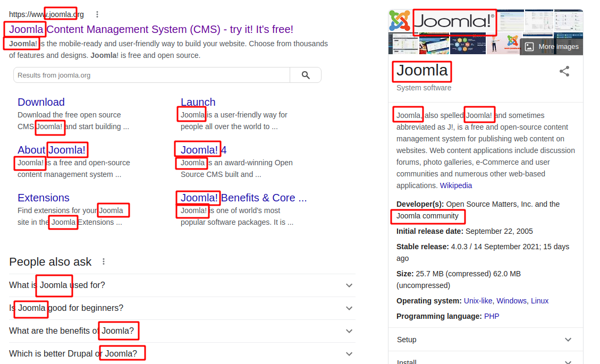Open the Download sitelink

(x=41, y=102)
